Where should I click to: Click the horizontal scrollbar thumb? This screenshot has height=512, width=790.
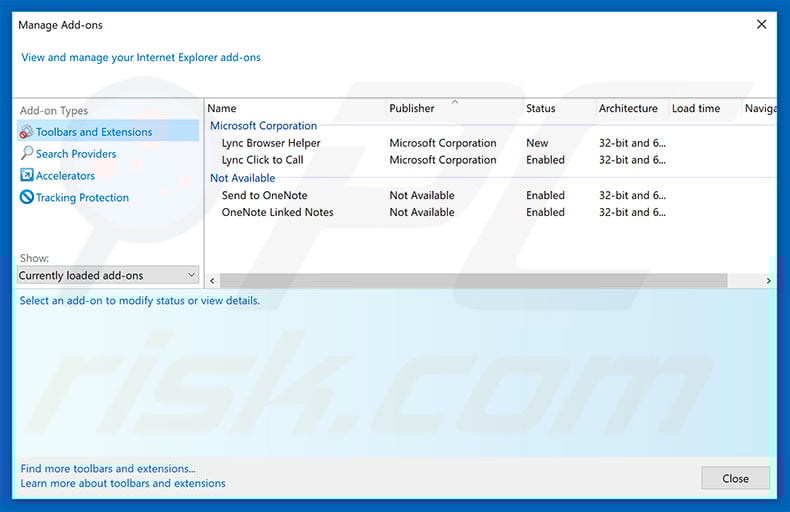474,281
